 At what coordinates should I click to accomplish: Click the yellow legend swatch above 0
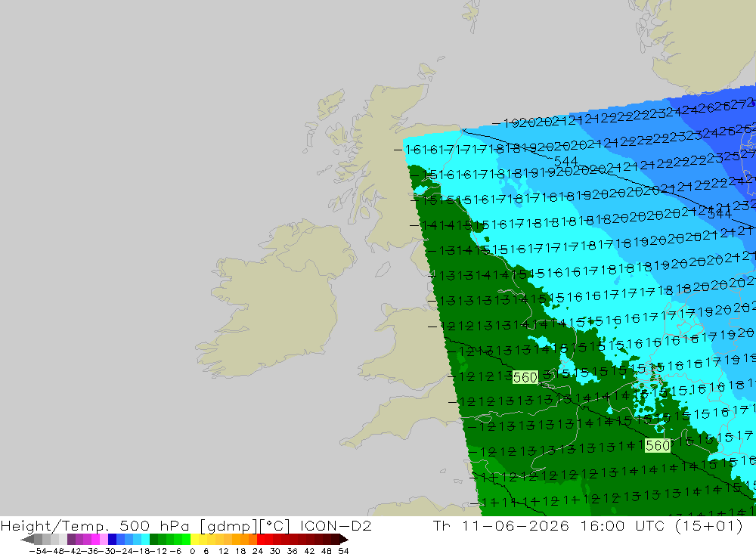[x=195, y=539]
